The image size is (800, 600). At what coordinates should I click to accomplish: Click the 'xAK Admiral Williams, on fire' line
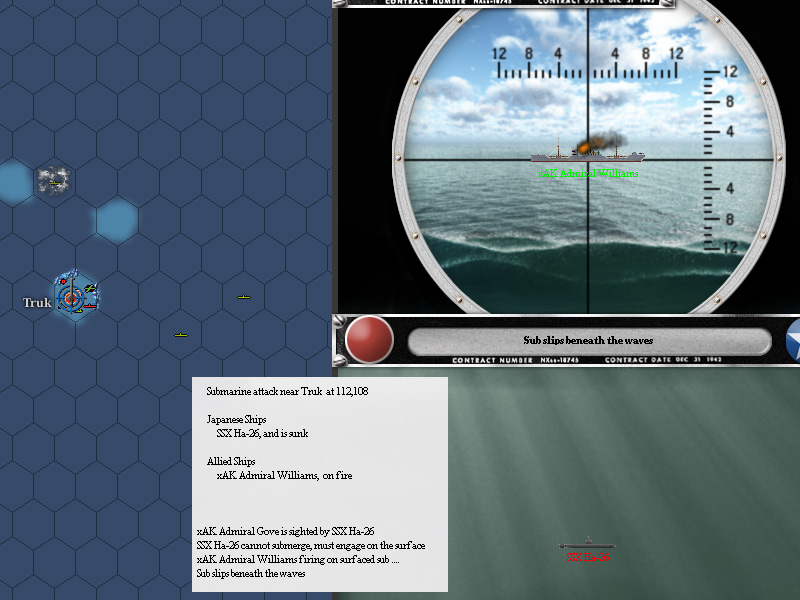click(284, 476)
